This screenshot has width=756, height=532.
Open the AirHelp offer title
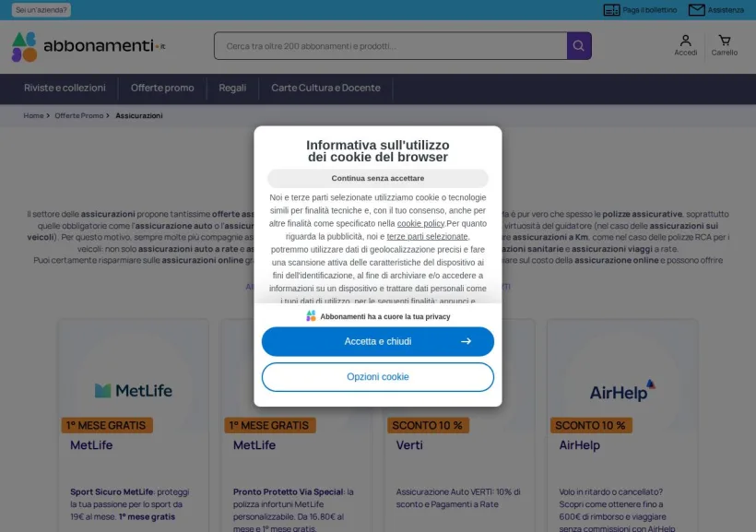[x=579, y=445]
